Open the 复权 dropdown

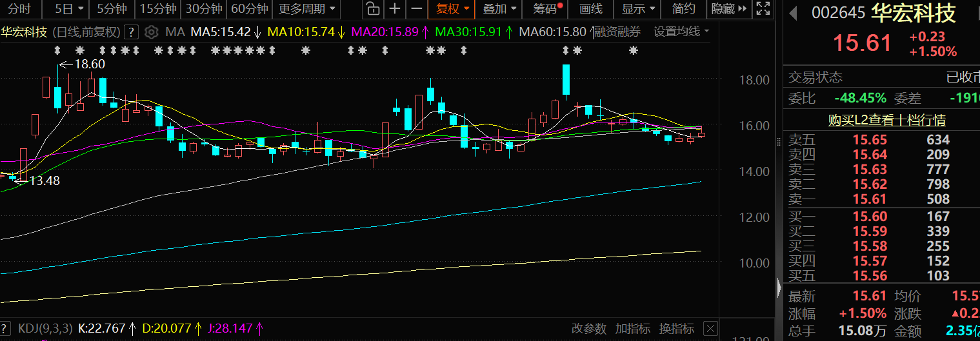pyautogui.click(x=452, y=9)
